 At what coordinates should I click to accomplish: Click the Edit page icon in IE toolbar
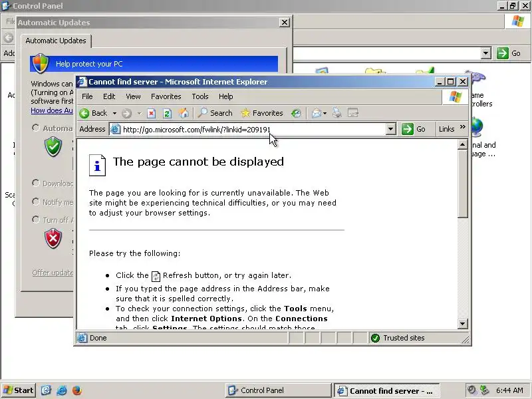pos(353,113)
